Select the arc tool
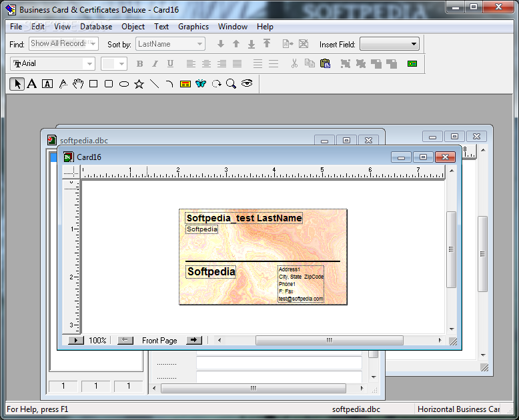The image size is (519, 420). pos(169,84)
